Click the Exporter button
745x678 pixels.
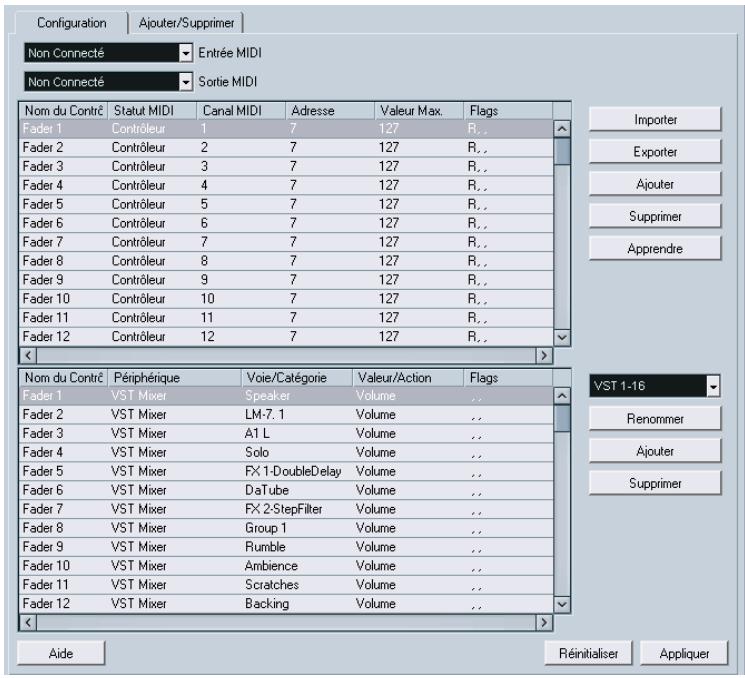coord(655,152)
